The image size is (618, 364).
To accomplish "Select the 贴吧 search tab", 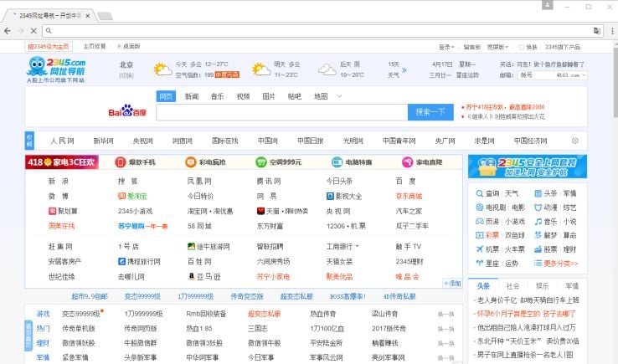I will [295, 96].
